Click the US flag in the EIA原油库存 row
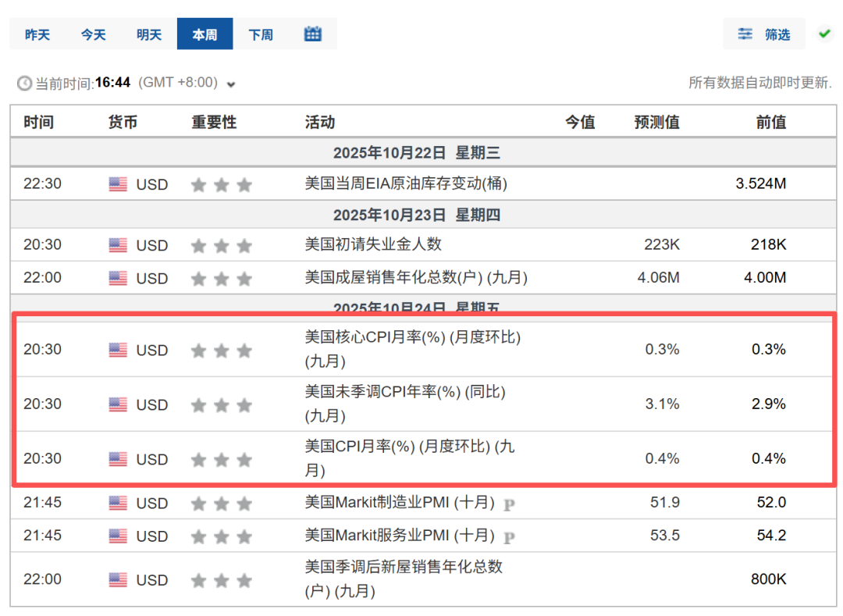This screenshot has height=616, width=843. 118,185
